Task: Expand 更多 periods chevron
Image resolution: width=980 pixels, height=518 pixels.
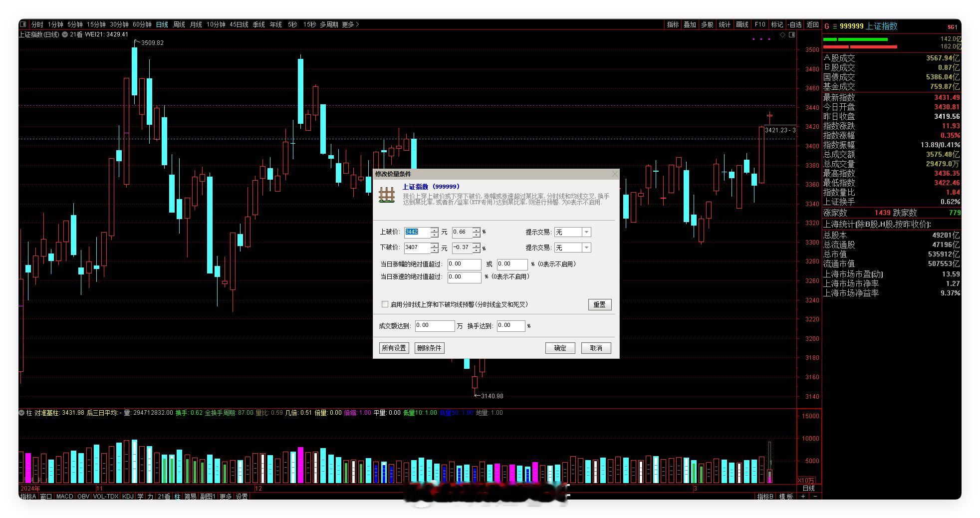Action: pyautogui.click(x=350, y=24)
